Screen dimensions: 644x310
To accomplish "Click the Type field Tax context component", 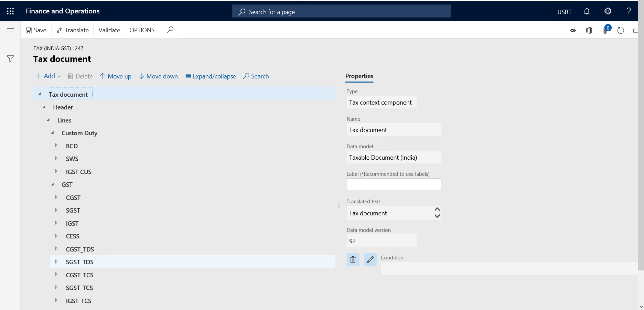I will click(x=382, y=103).
